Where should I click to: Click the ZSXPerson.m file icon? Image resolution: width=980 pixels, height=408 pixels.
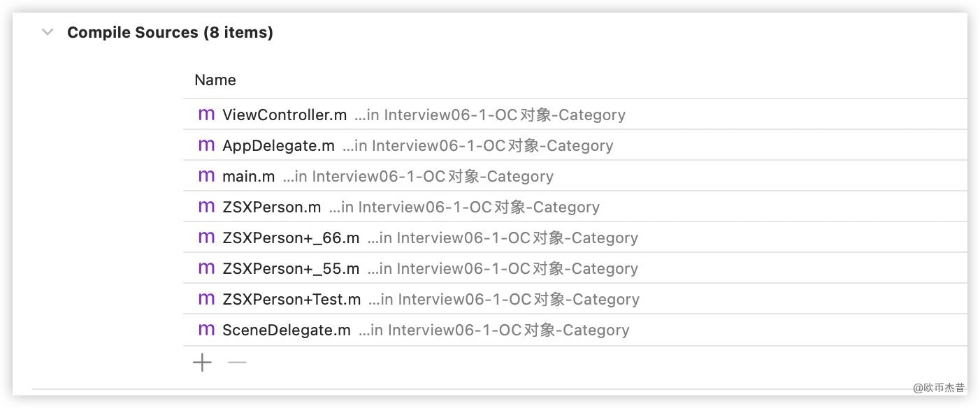pyautogui.click(x=206, y=207)
